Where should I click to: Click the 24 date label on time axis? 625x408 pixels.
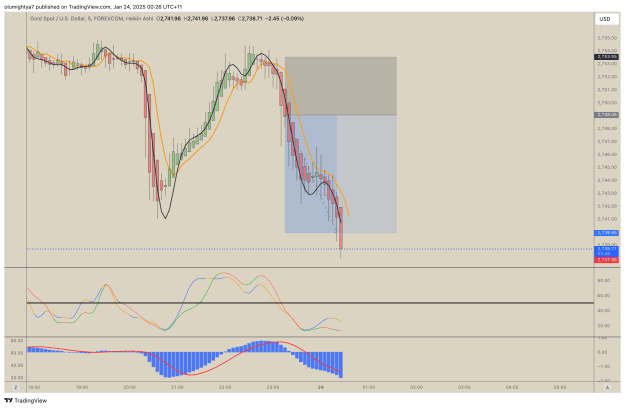click(x=321, y=387)
